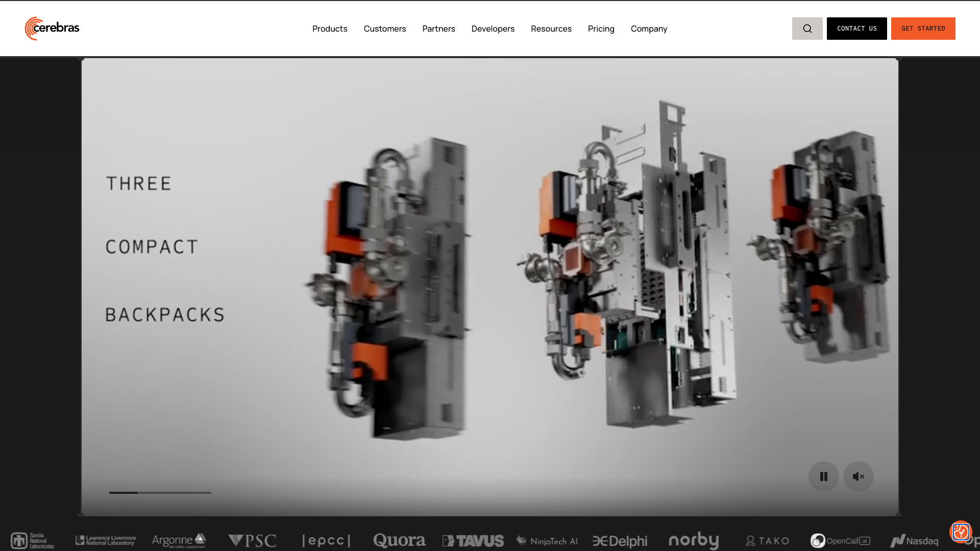
Task: Open the Partners menu
Action: click(438, 29)
